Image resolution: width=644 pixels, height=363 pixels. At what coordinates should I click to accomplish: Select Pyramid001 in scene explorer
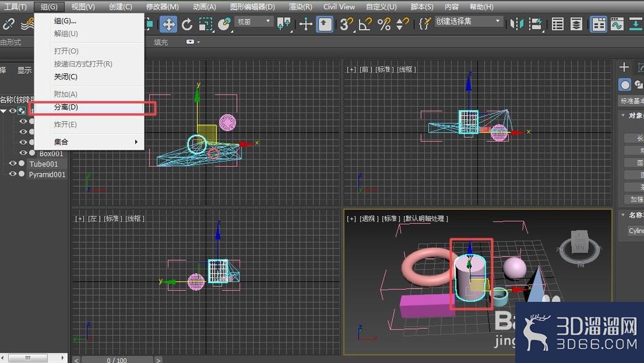[x=47, y=174]
